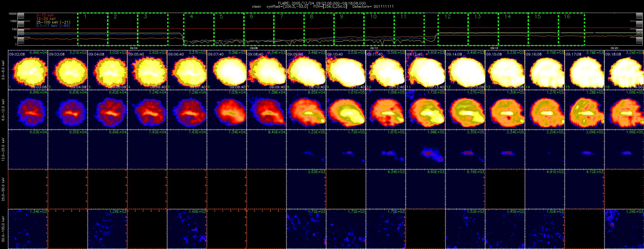Click the 3.0-6.0 keV row label
Screen dimensions: 644x249
[x=3, y=70]
